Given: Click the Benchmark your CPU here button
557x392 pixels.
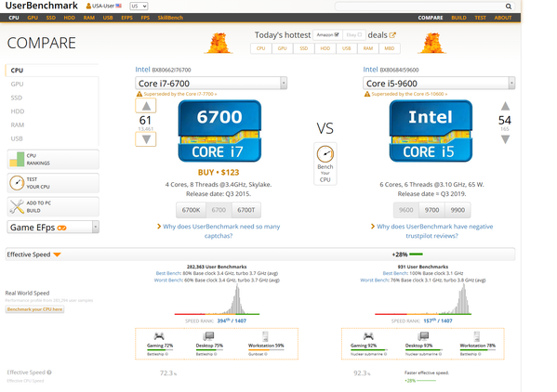Looking at the screenshot, I should coord(34,309).
